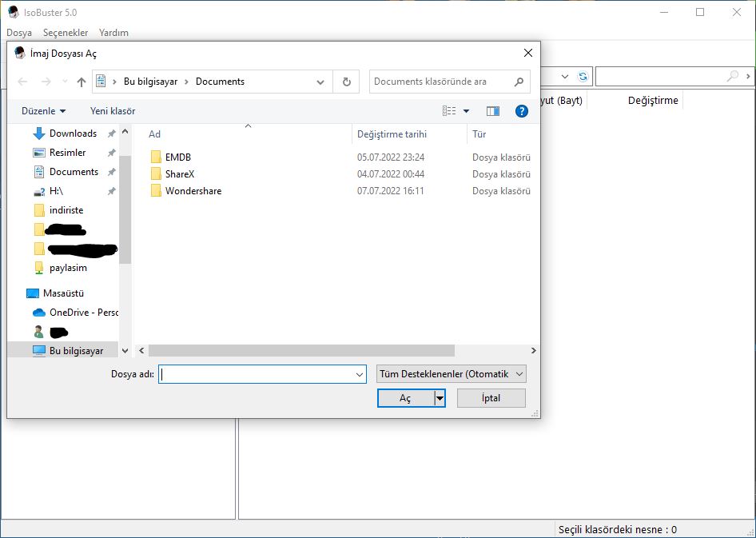Sort by the Tür column header
Viewport: 756px width, 538px height.
(x=479, y=134)
